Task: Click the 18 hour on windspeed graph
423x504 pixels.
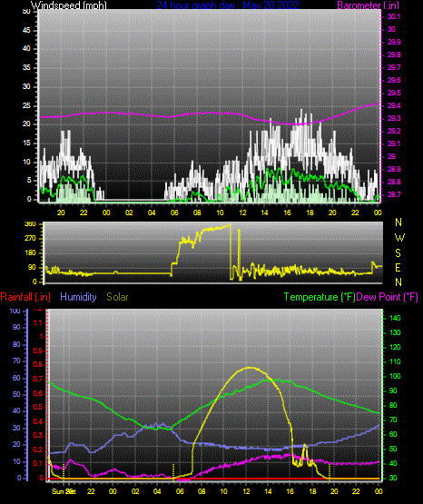Action: coord(310,212)
